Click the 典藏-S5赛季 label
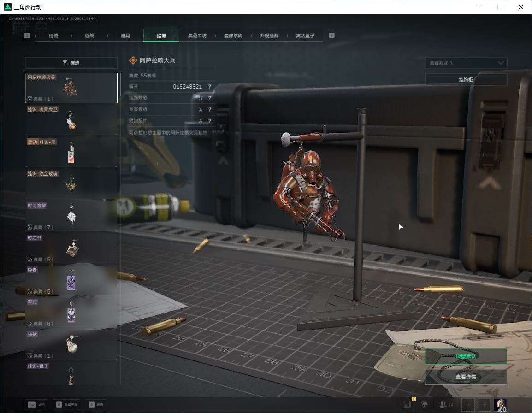Screen dimensions: 532x413 coord(142,75)
